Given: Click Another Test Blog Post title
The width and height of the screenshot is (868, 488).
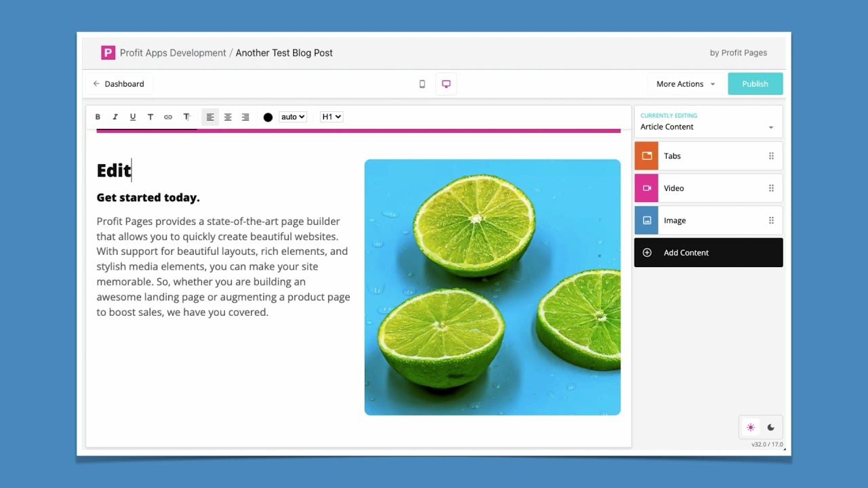Looking at the screenshot, I should click(x=284, y=53).
